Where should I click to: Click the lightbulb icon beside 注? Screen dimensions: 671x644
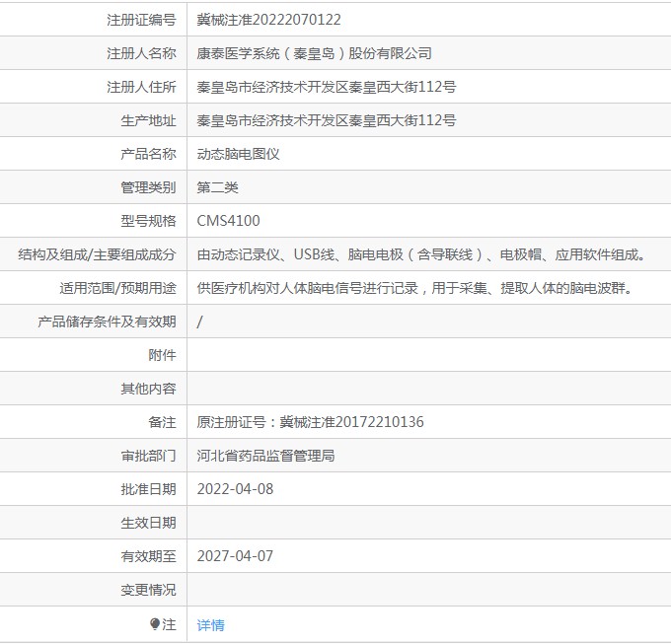pos(155,624)
